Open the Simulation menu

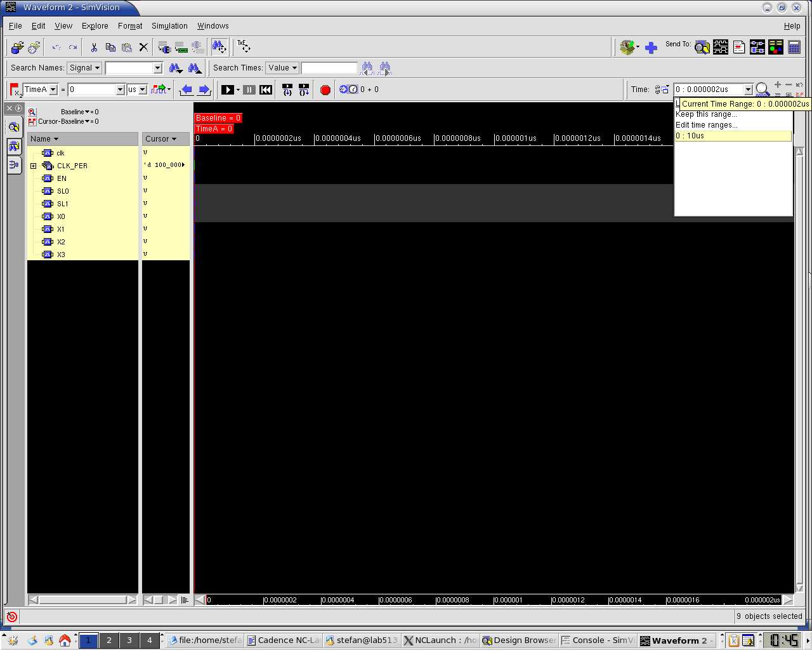click(x=169, y=26)
